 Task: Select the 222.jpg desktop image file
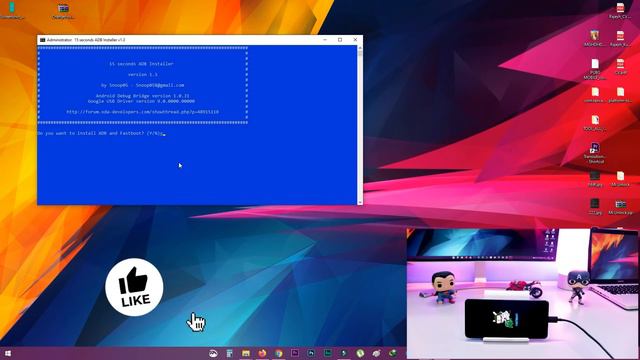pos(595,207)
